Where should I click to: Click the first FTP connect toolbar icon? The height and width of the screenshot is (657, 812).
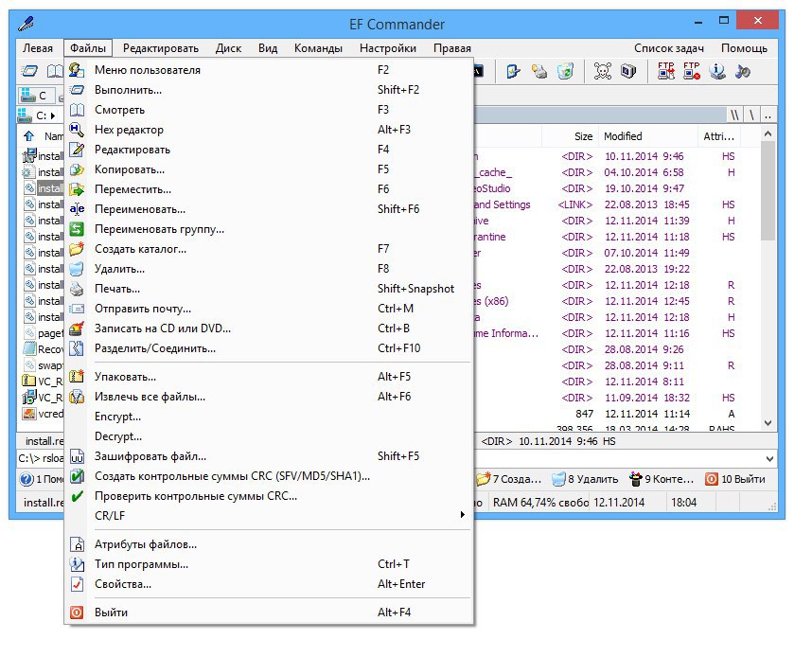click(x=666, y=71)
